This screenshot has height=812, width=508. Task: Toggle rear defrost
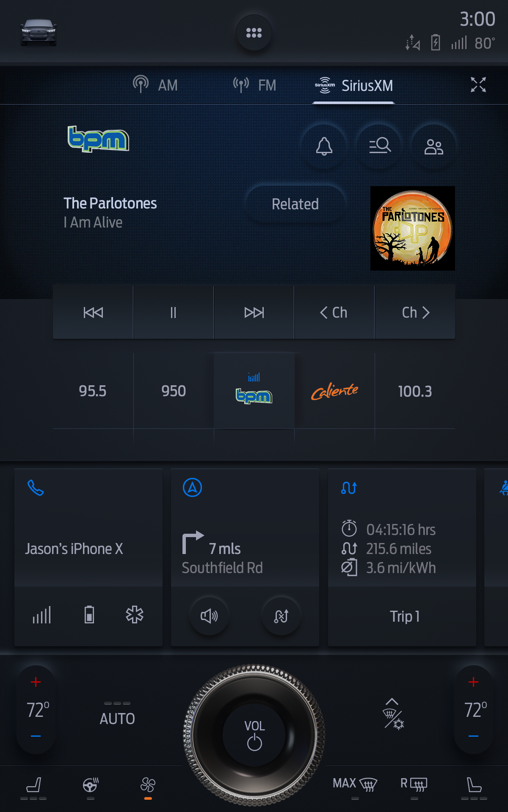click(x=414, y=785)
